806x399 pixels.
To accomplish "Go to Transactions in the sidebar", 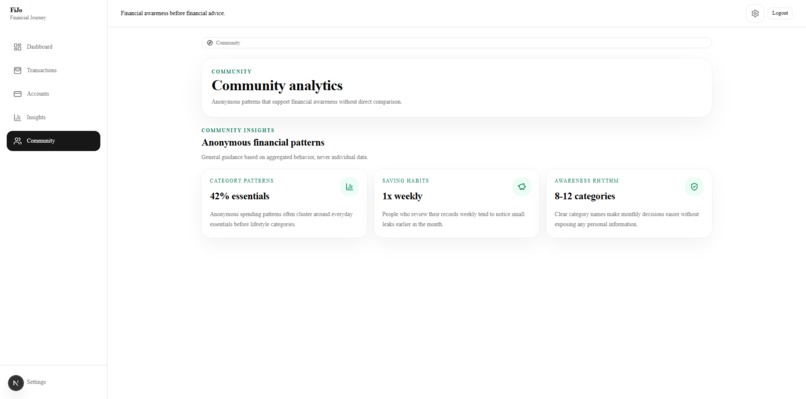I will coord(53,70).
